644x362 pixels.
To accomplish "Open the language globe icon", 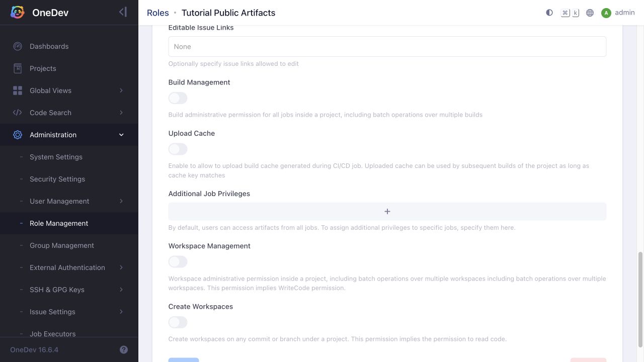I will tap(590, 13).
